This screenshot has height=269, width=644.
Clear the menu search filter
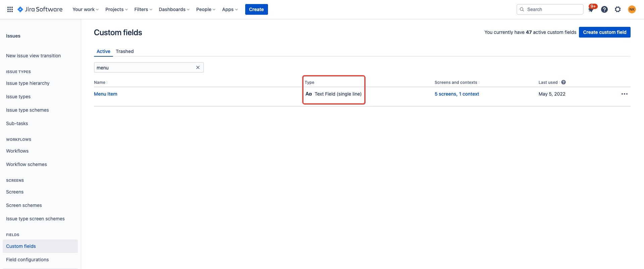198,67
